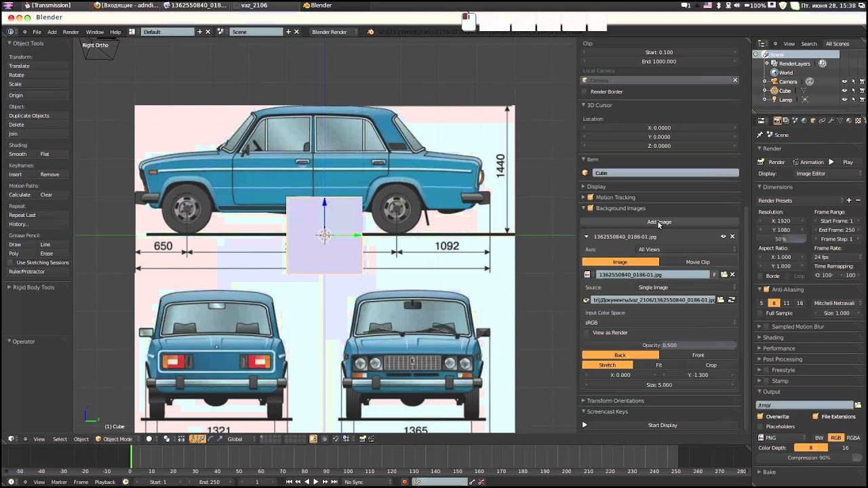Toggle Cube visibility in the outliner

coord(844,90)
